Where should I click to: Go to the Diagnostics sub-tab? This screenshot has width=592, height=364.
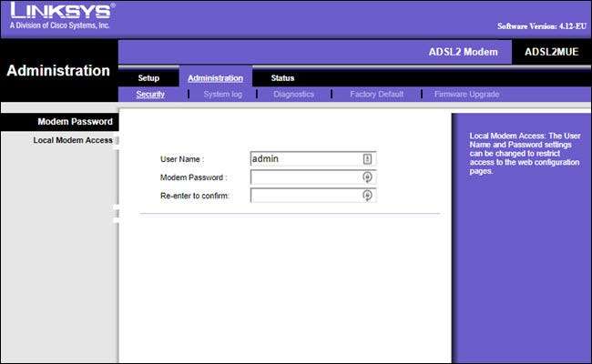(294, 95)
